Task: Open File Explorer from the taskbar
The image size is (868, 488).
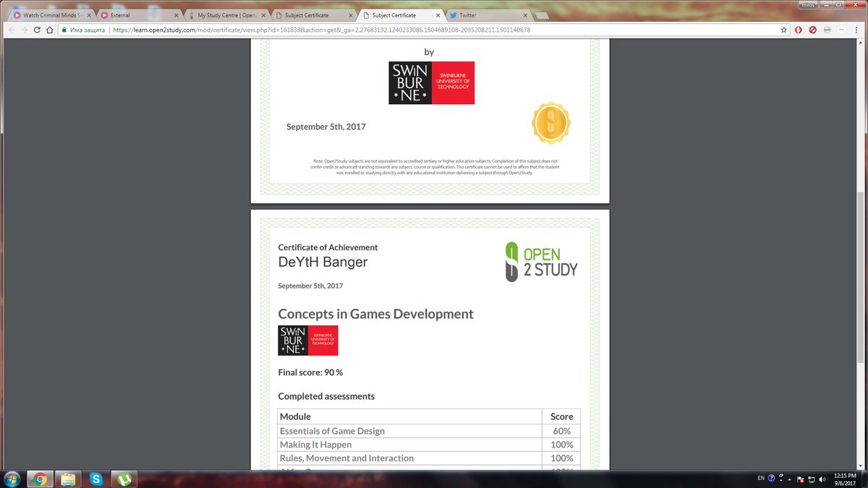Action: click(68, 479)
